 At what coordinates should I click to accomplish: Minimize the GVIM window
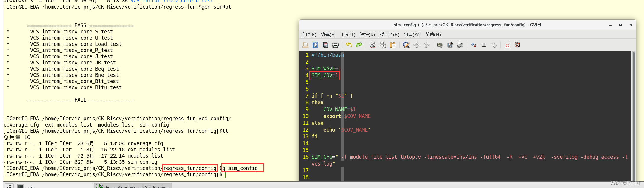[x=611, y=25]
